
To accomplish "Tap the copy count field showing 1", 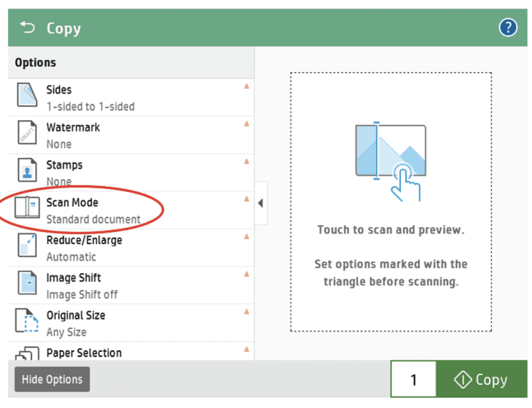I will 413,380.
